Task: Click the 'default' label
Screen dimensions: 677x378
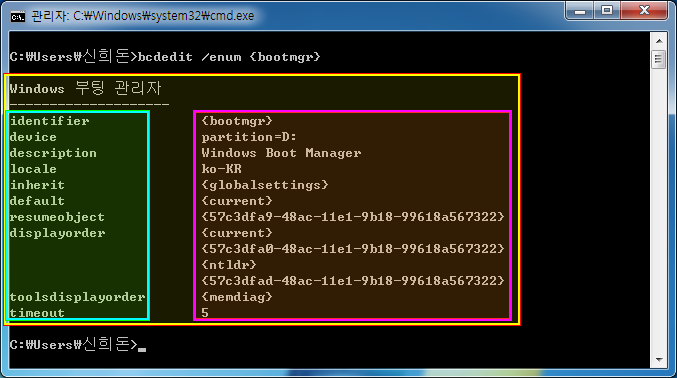Action: pos(38,201)
